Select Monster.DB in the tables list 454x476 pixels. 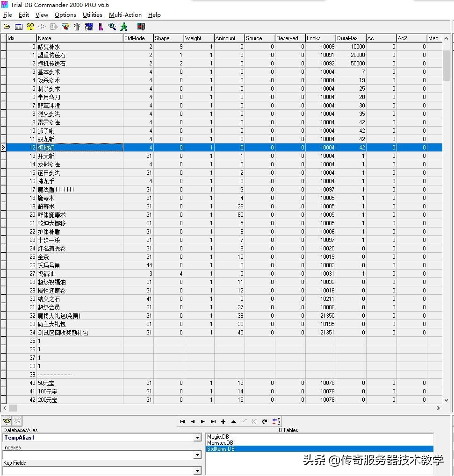(220, 443)
